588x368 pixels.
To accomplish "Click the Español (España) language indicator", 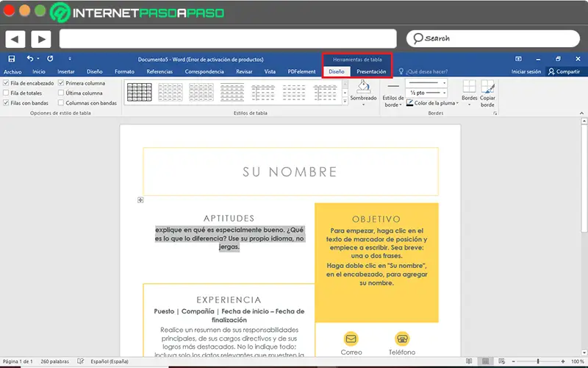I will click(x=110, y=361).
